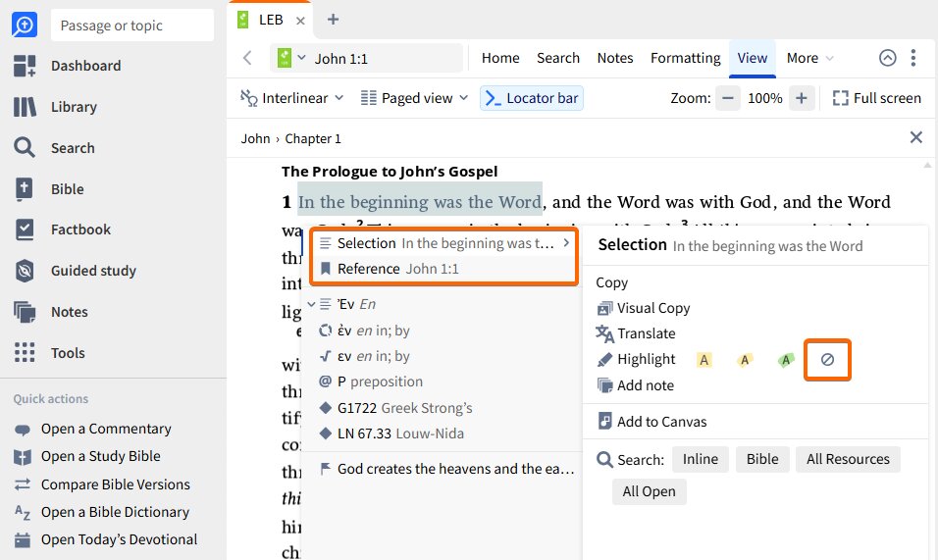938x560 pixels.
Task: Close the locator bar with X
Action: pyautogui.click(x=915, y=137)
